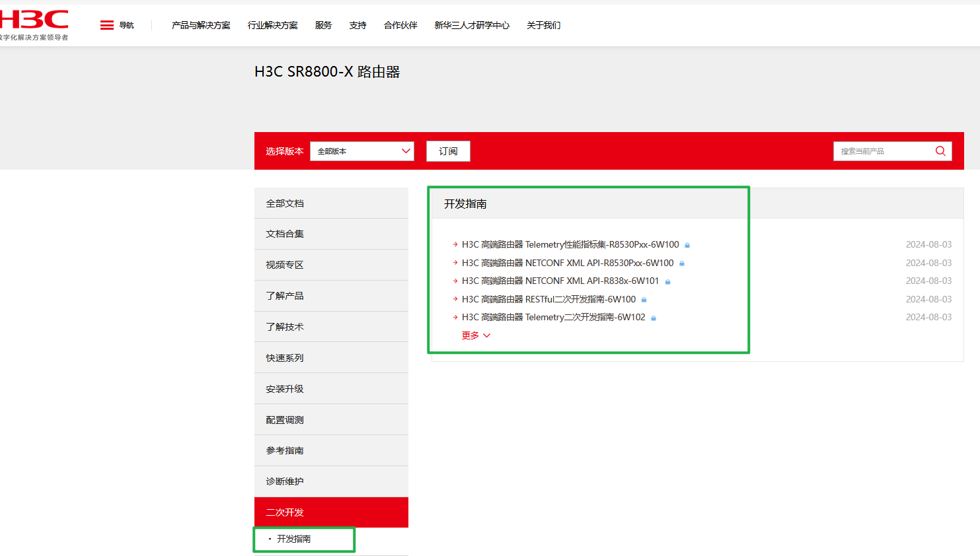Open 行业解决方案 menu
This screenshot has height=556, width=980.
tap(273, 25)
